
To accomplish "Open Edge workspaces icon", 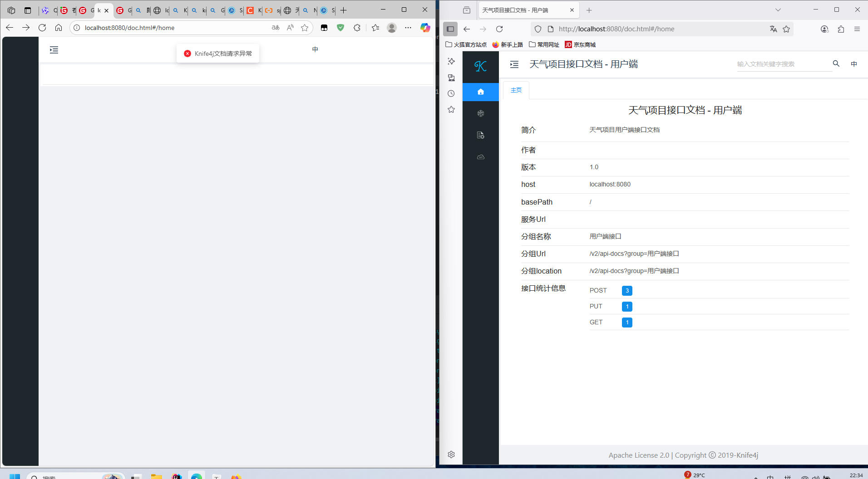I will (x=11, y=10).
